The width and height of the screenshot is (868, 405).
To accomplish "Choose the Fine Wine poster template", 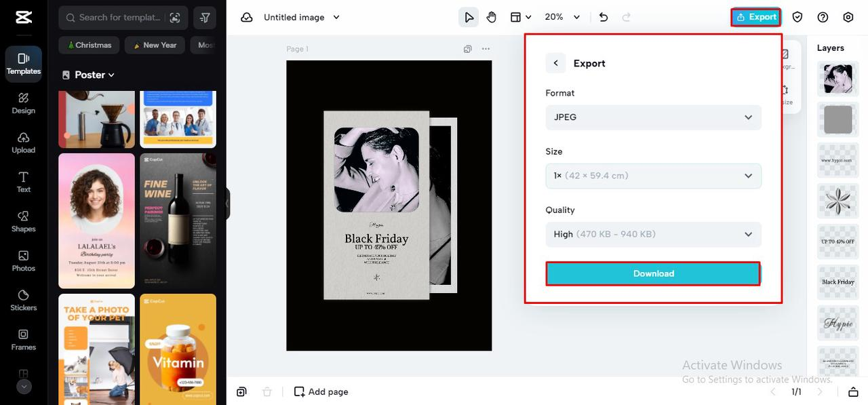I will coord(178,220).
